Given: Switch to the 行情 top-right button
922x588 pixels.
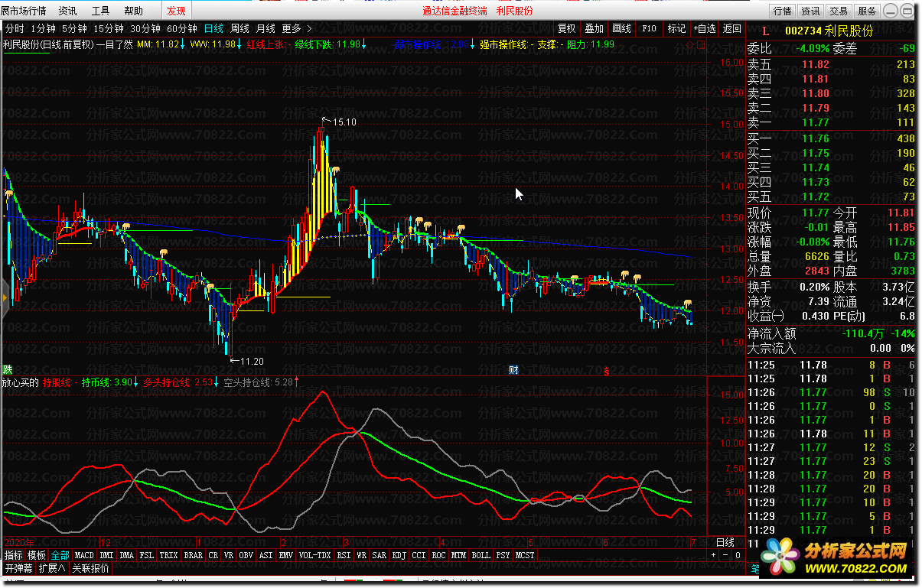Looking at the screenshot, I should pyautogui.click(x=782, y=11).
